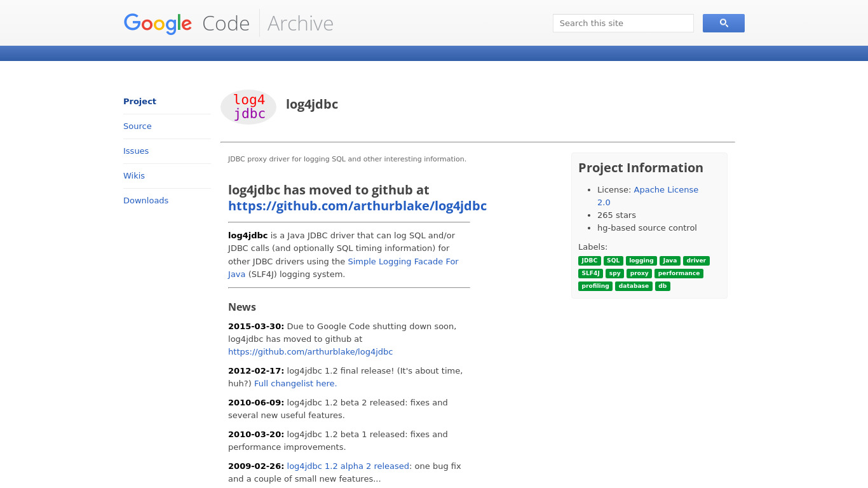Click the 2010-06-09 news date

[256, 403]
